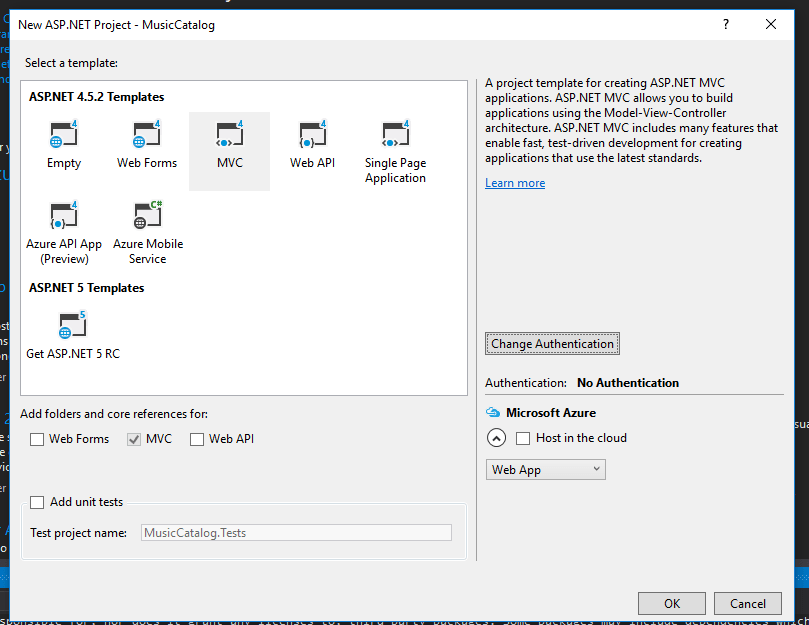Enable Host in the cloud option
The height and width of the screenshot is (625, 809).
pyautogui.click(x=523, y=437)
